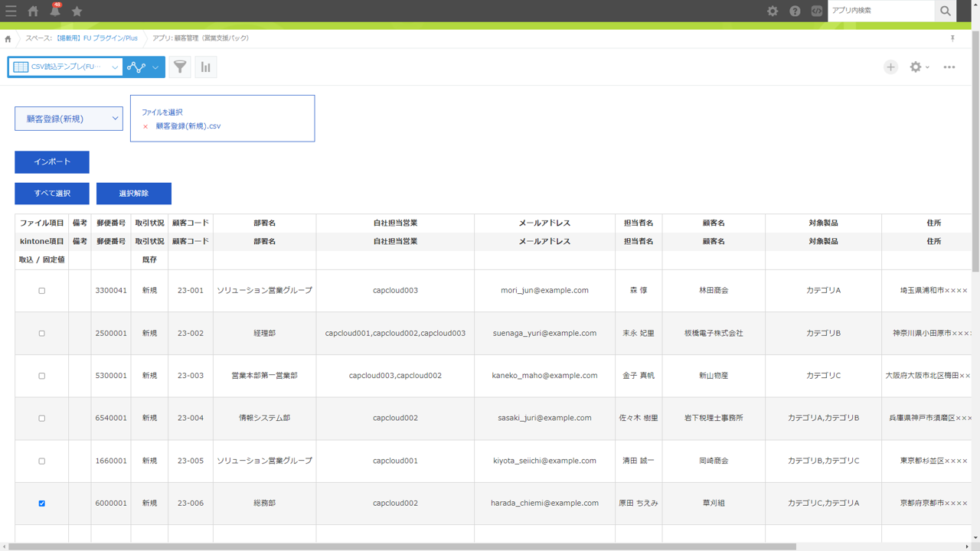Click customer name 新山物産

[x=714, y=376]
